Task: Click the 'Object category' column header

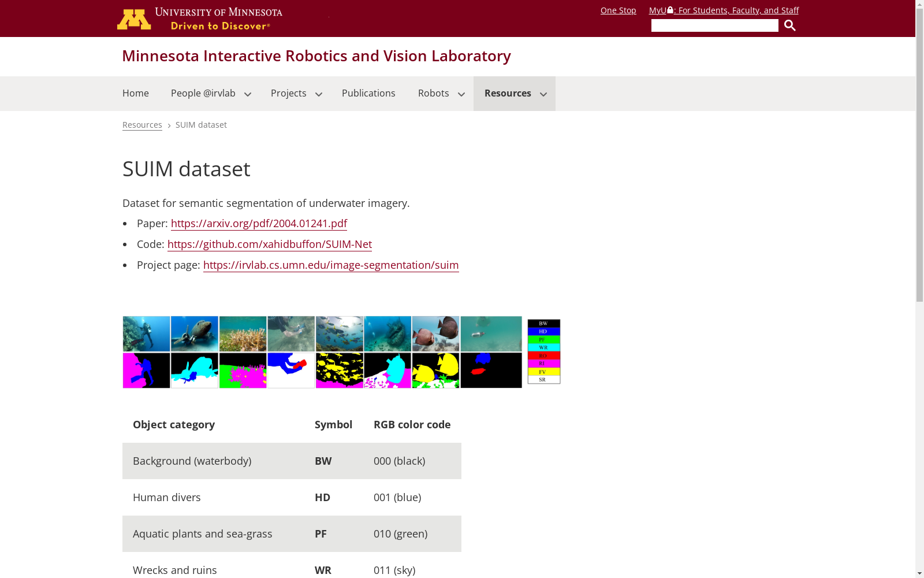Action: (174, 424)
